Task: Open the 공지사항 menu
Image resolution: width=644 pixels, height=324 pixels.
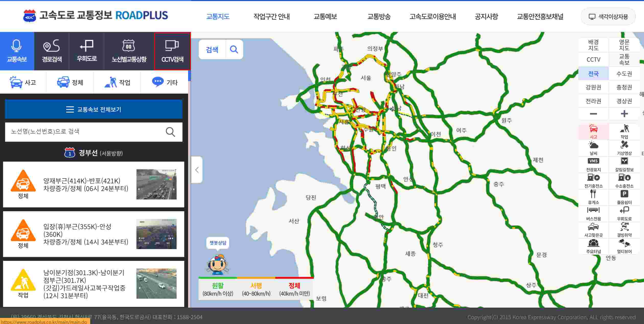Action: [486, 17]
